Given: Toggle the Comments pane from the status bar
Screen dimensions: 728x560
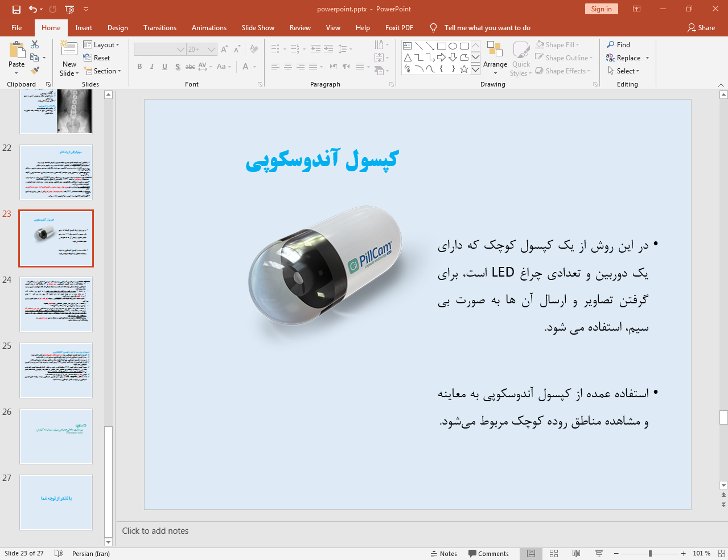Looking at the screenshot, I should click(x=488, y=554).
